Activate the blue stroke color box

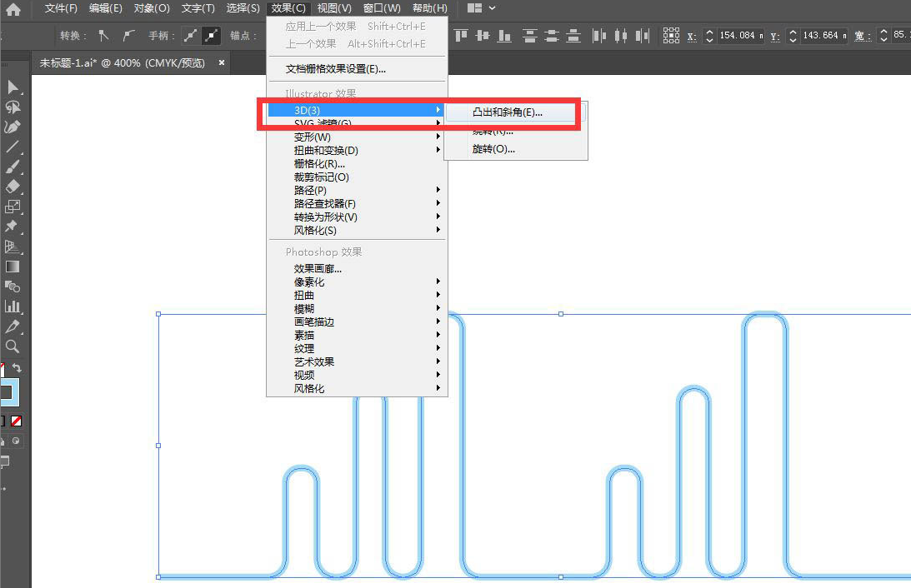(x=10, y=392)
